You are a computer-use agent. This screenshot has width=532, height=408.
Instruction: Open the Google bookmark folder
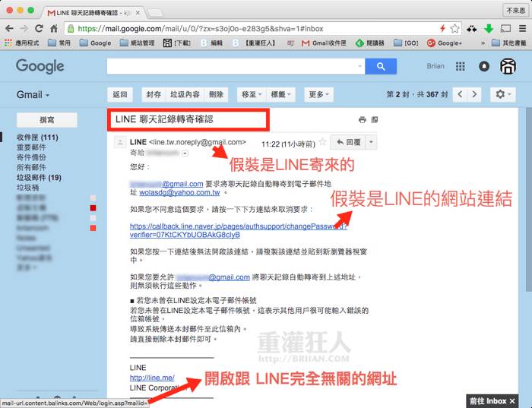click(95, 43)
